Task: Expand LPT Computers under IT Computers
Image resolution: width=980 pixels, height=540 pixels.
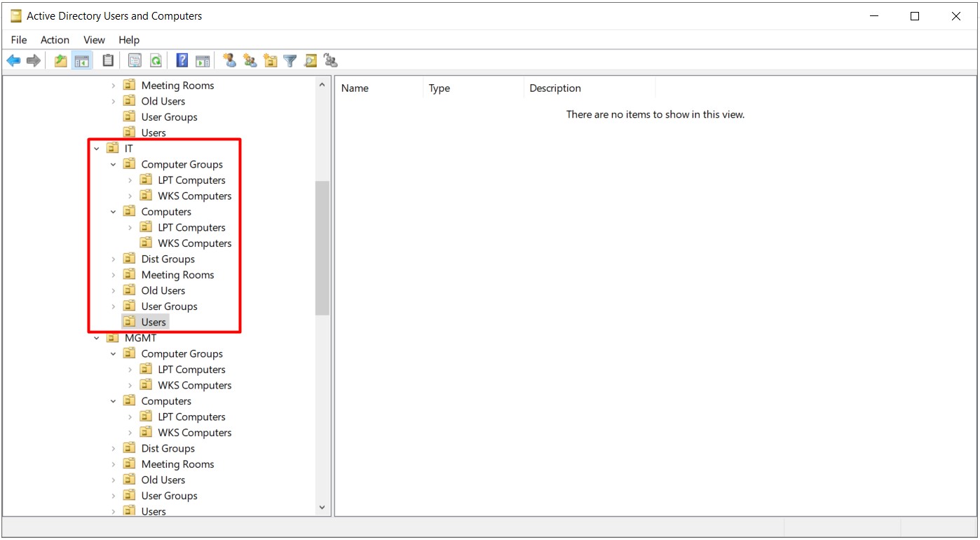Action: pos(130,228)
